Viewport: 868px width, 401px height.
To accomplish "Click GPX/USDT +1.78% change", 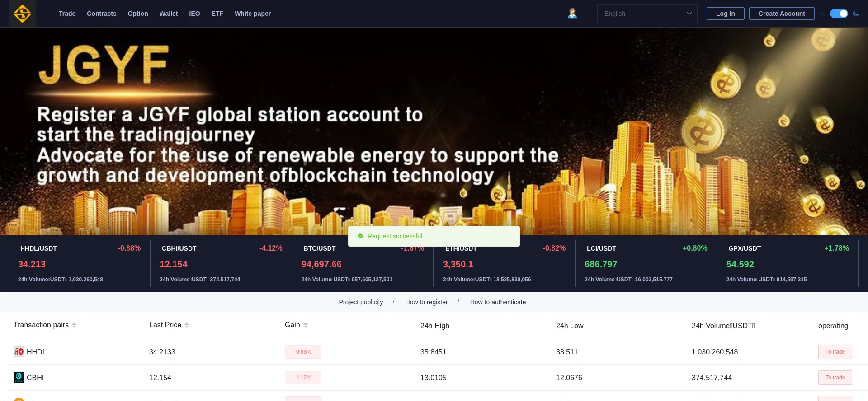I will click(x=836, y=248).
